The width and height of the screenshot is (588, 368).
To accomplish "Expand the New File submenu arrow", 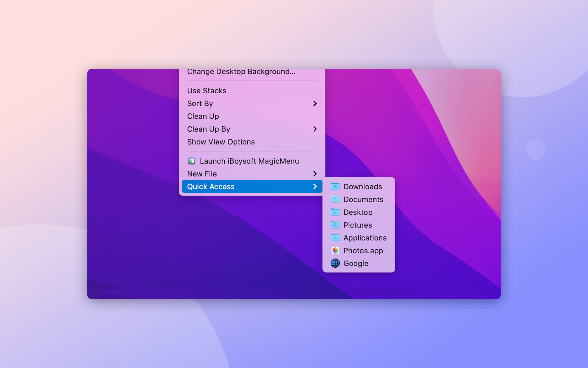I will tap(315, 174).
